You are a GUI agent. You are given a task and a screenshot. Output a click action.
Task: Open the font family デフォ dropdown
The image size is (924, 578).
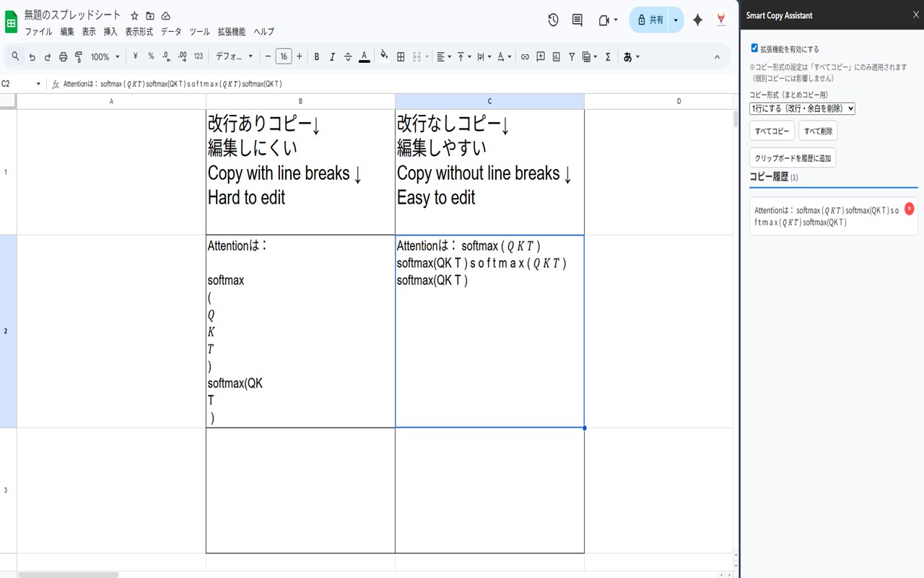(x=235, y=56)
